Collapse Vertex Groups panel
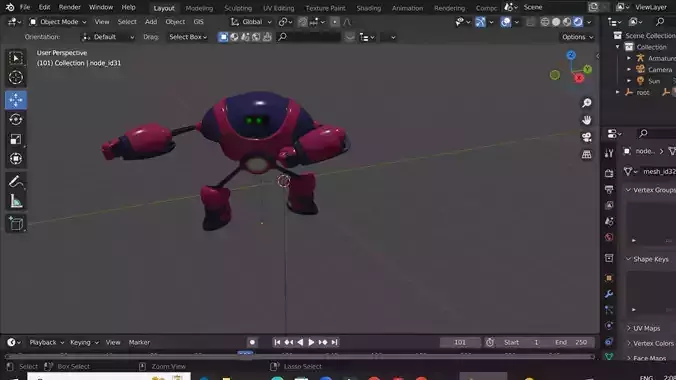 click(x=628, y=190)
